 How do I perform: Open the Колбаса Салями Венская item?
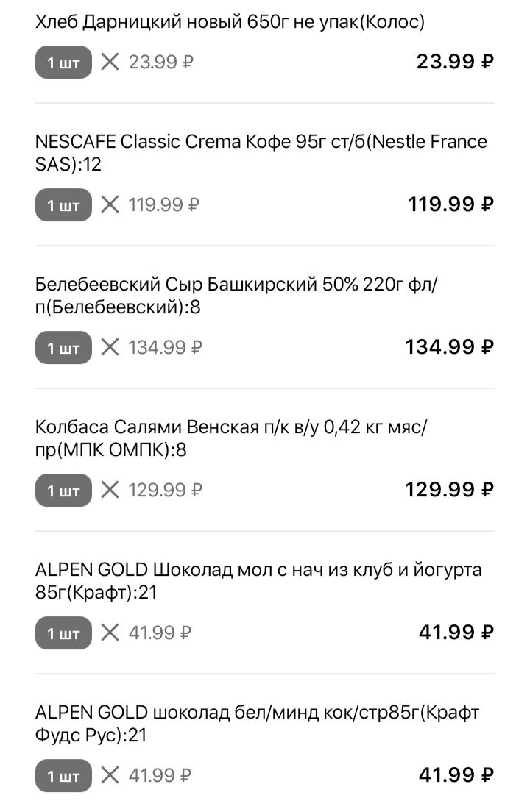point(232,438)
